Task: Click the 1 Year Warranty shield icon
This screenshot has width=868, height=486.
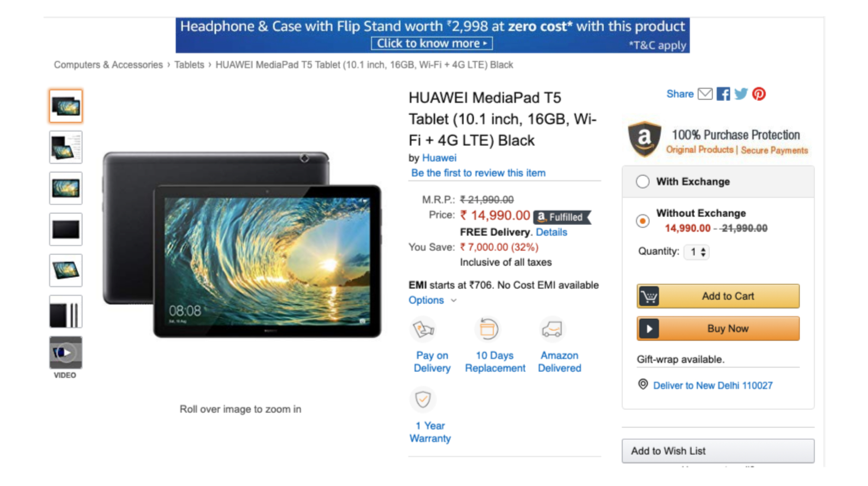Action: 423,399
